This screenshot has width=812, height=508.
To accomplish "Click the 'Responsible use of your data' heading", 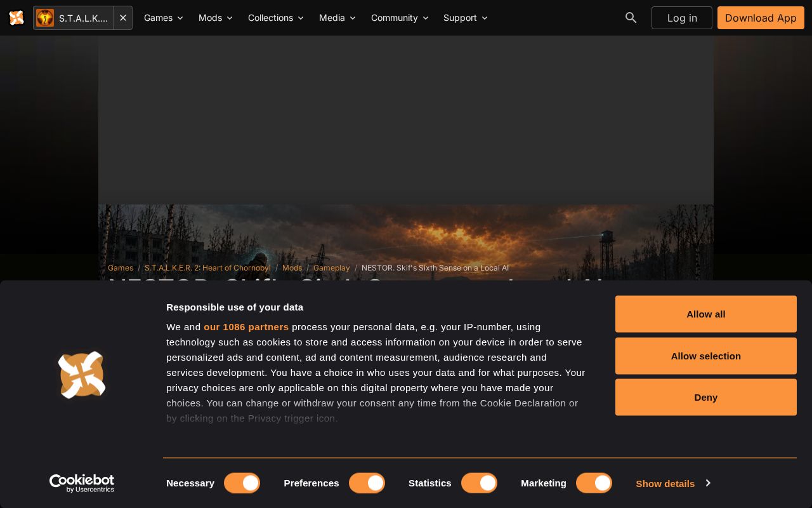I will tap(235, 307).
